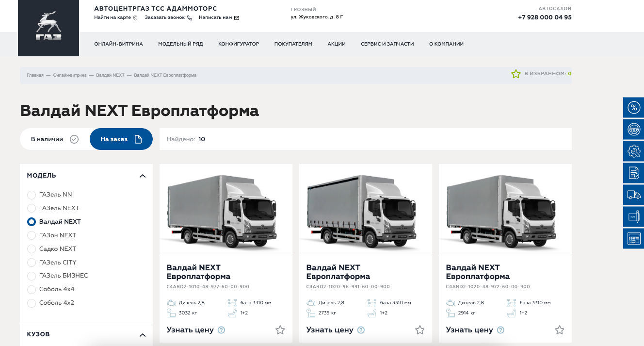This screenshot has height=346, width=644.
Task: Select ГАЗель CITY model radio
Action: 32,263
